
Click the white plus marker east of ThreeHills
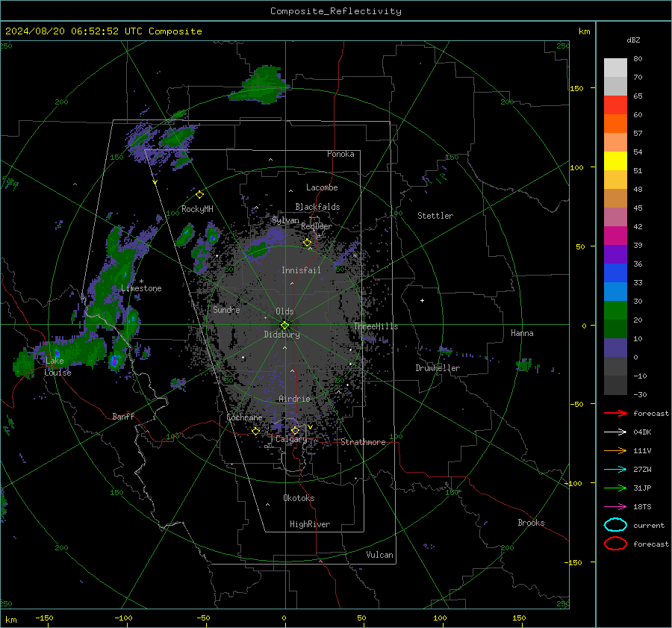(422, 300)
